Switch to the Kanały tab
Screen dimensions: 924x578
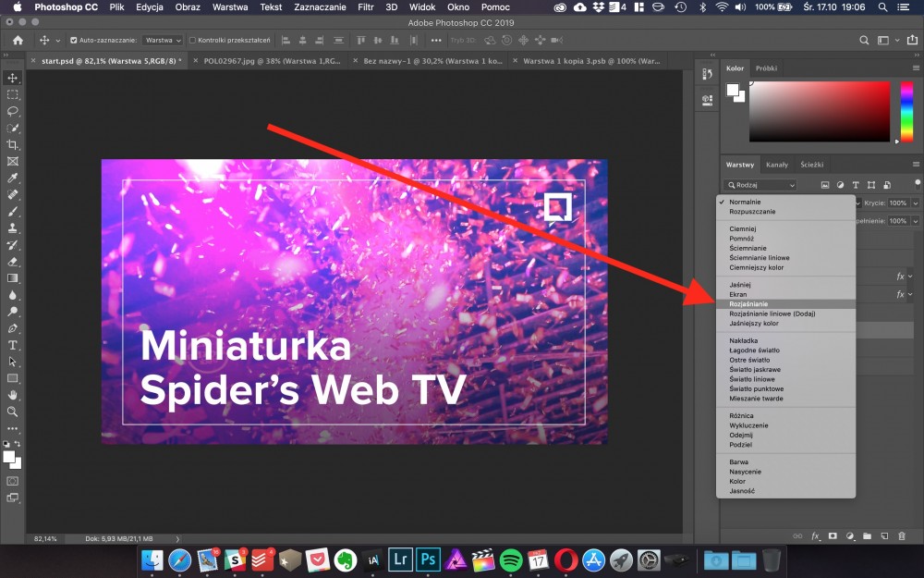(x=777, y=165)
